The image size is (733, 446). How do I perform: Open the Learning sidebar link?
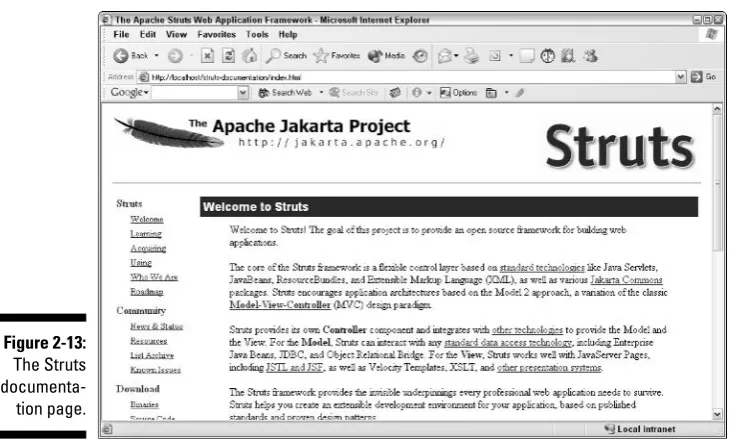click(x=146, y=234)
